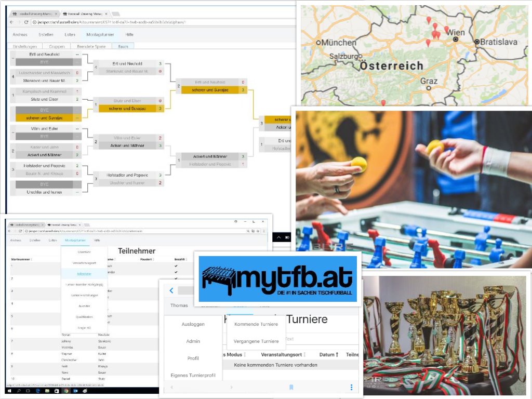The height and width of the screenshot is (399, 532).
Task: Open the Thomas user menu
Action: click(x=179, y=305)
